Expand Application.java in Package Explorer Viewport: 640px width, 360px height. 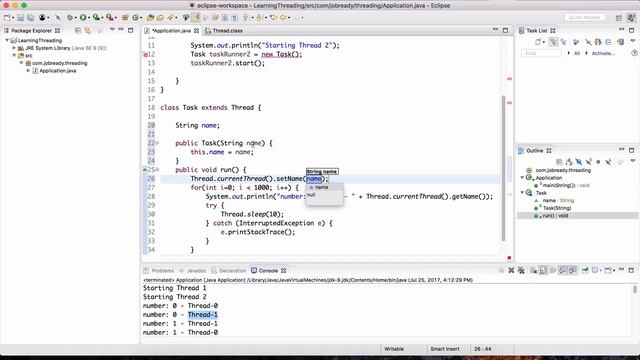(29, 71)
